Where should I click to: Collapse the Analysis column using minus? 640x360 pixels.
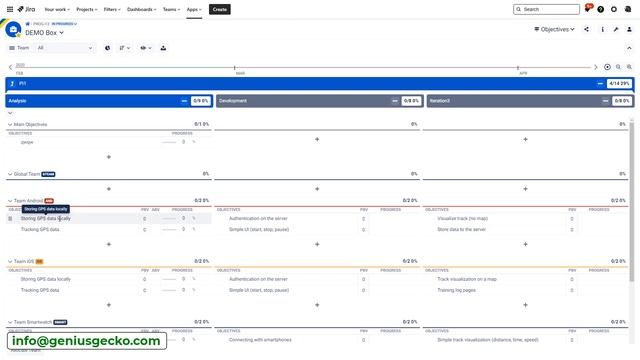(184, 101)
